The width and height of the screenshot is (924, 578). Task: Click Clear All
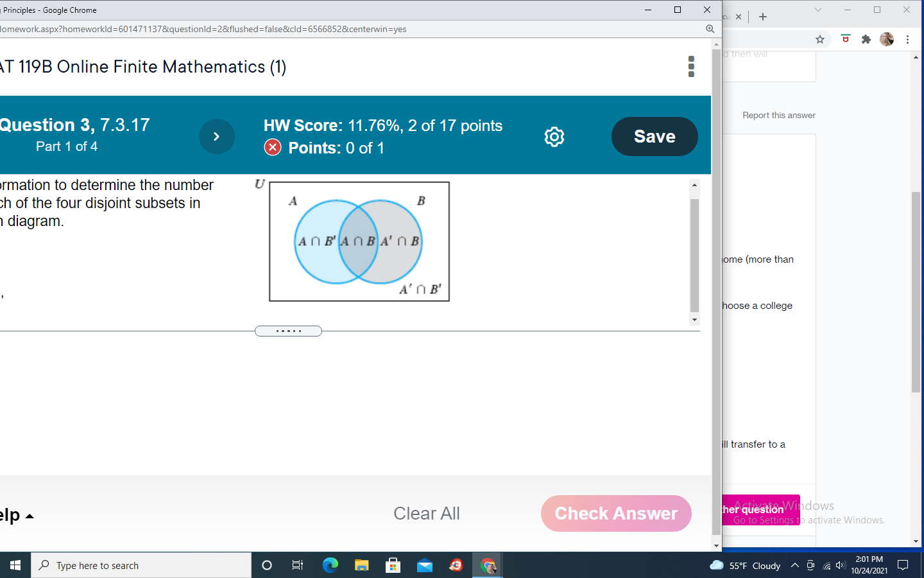[426, 513]
